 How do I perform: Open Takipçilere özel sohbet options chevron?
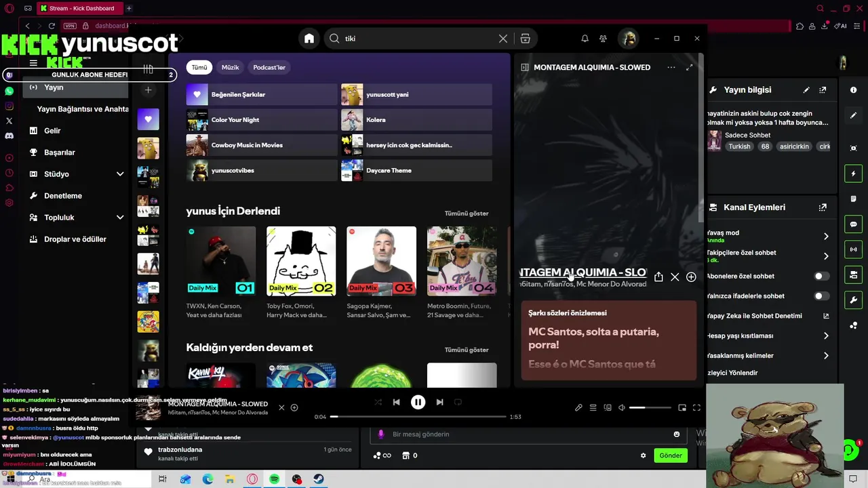coord(826,256)
